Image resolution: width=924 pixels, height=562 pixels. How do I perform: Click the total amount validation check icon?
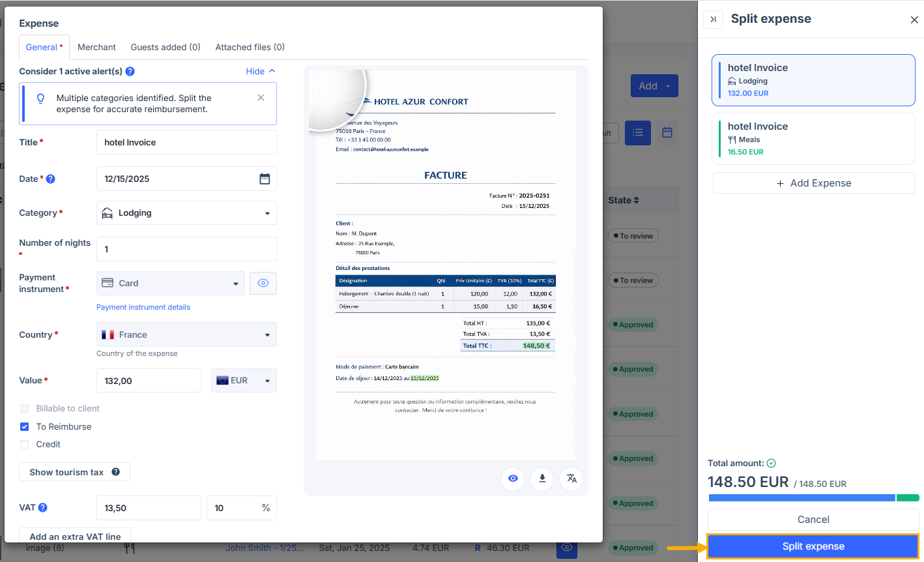[772, 463]
